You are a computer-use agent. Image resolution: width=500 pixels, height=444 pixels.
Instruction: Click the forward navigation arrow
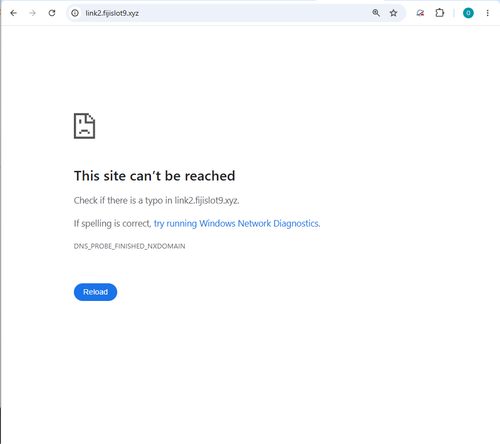click(x=32, y=13)
